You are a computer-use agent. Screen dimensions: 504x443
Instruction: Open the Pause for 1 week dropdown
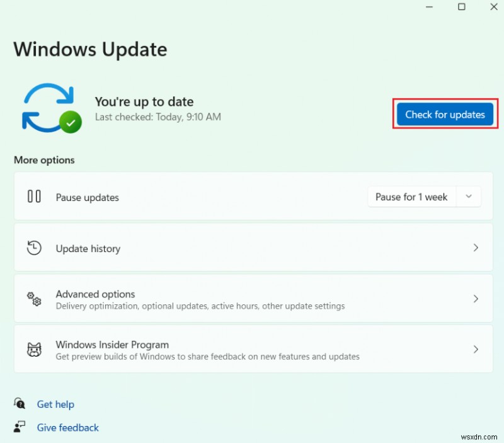[469, 197]
